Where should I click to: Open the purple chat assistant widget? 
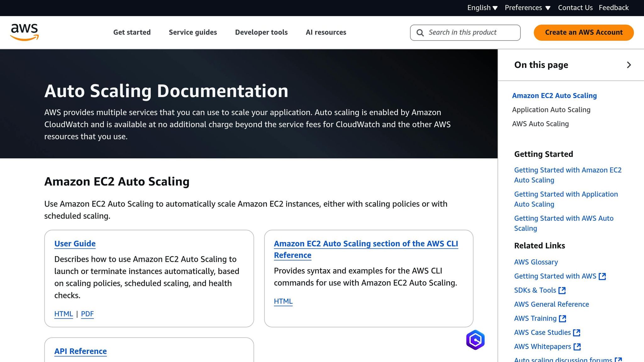[x=476, y=339]
